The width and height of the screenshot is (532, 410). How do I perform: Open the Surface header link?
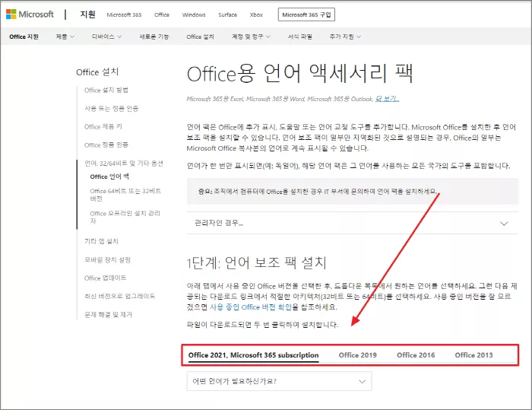tap(227, 14)
